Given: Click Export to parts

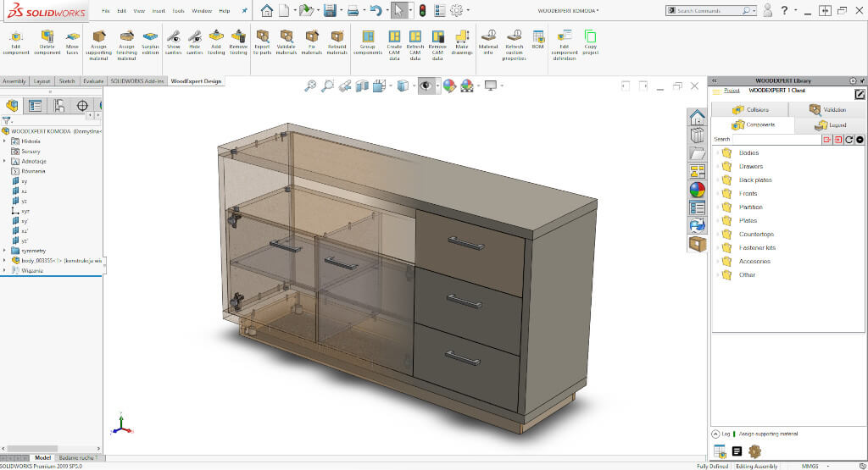Looking at the screenshot, I should [x=263, y=42].
